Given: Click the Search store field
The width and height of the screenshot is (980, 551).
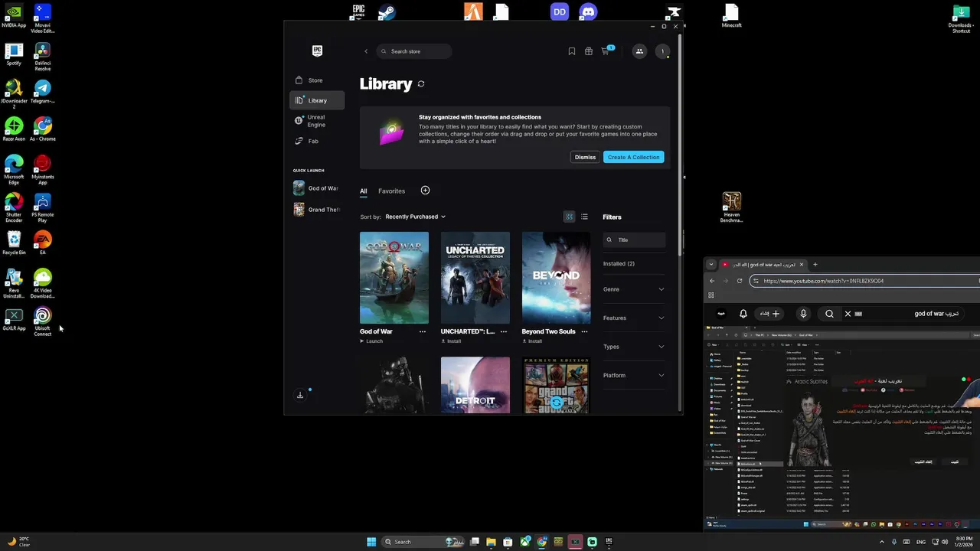Looking at the screenshot, I should [414, 51].
